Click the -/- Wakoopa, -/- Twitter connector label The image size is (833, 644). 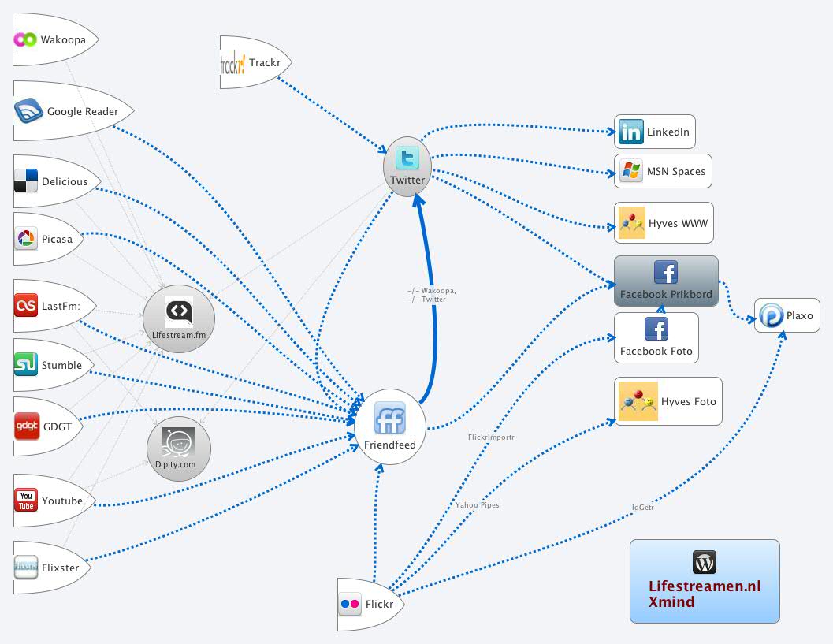[x=431, y=295]
